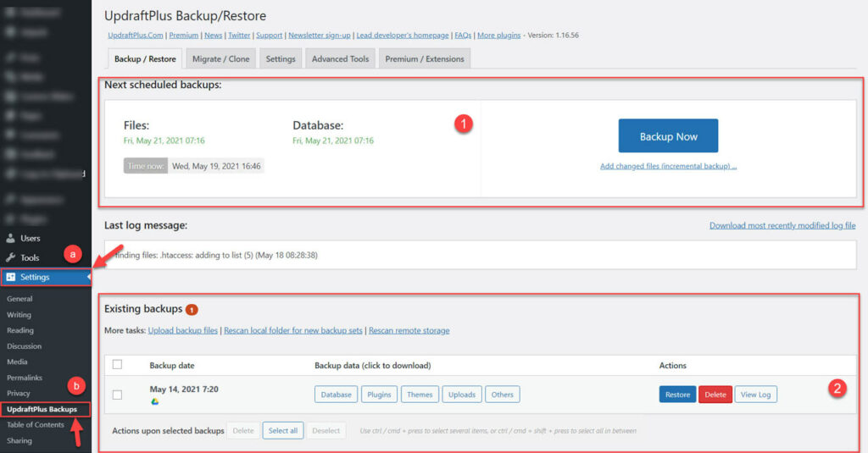Download the Database backup data
868x453 pixels.
tap(336, 395)
